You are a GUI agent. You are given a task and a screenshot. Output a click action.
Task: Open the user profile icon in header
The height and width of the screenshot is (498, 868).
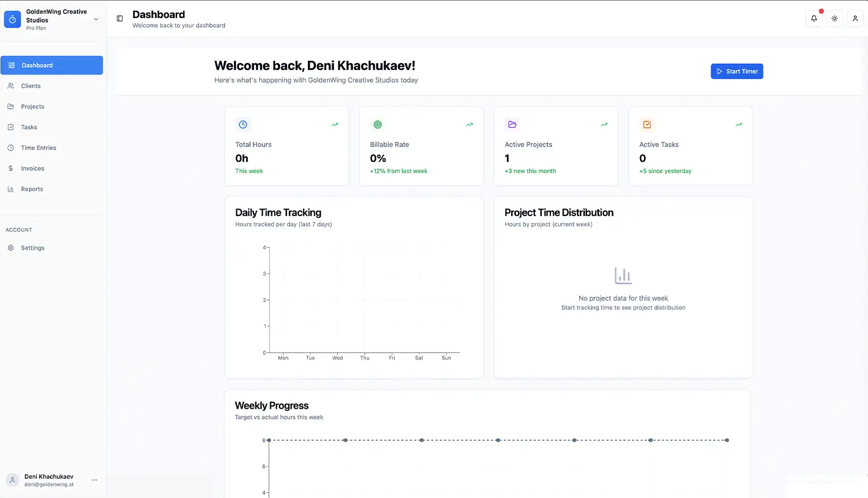[855, 19]
